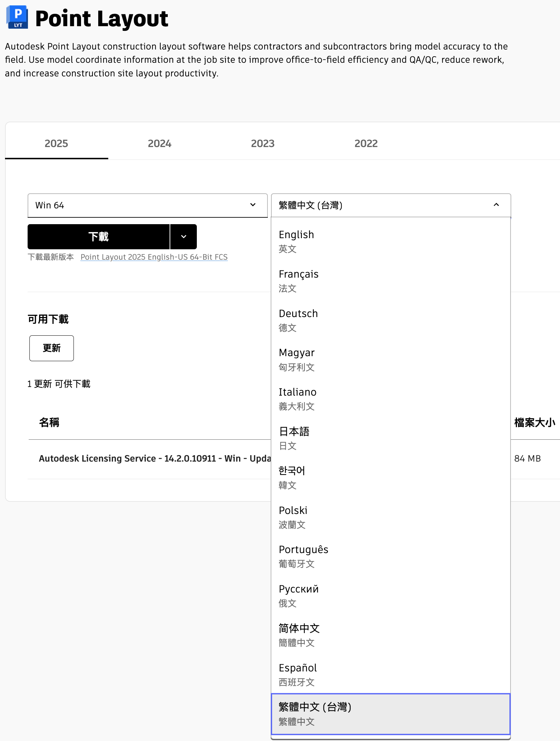Click the black 下載 download button
The width and height of the screenshot is (560, 741).
(x=99, y=237)
